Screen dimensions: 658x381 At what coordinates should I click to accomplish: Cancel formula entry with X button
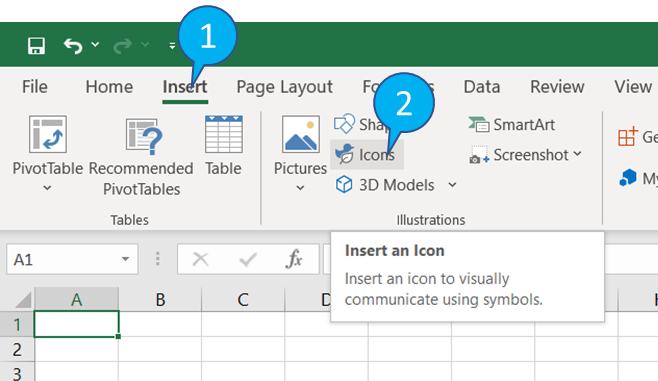pyautogui.click(x=201, y=259)
